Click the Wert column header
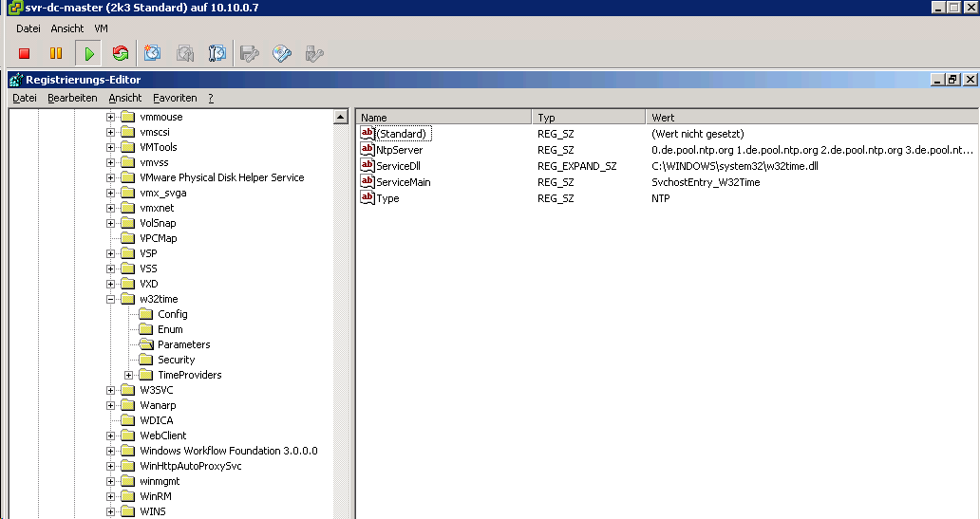The image size is (980, 519). [811, 118]
